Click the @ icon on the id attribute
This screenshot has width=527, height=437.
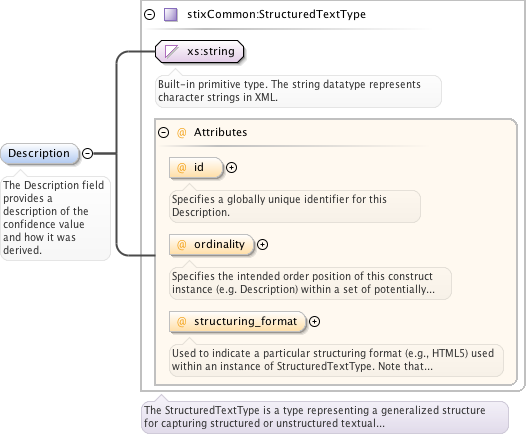181,167
